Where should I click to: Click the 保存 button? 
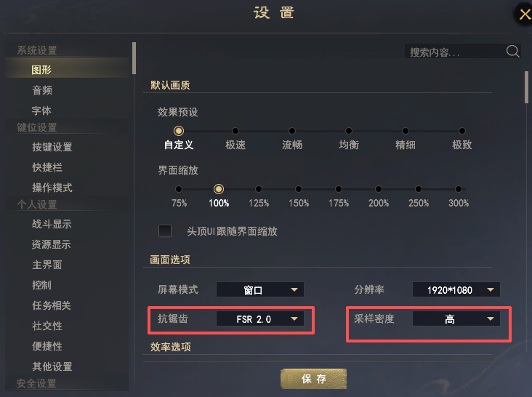(x=313, y=379)
